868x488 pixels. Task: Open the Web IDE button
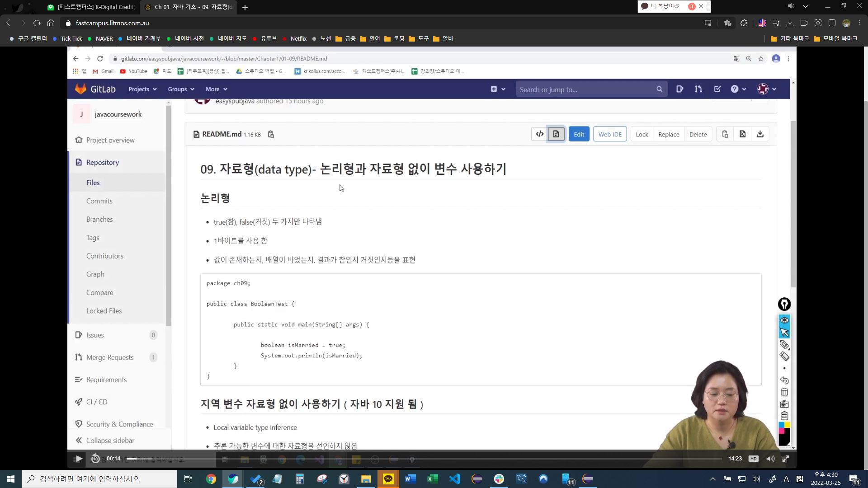[x=610, y=134]
